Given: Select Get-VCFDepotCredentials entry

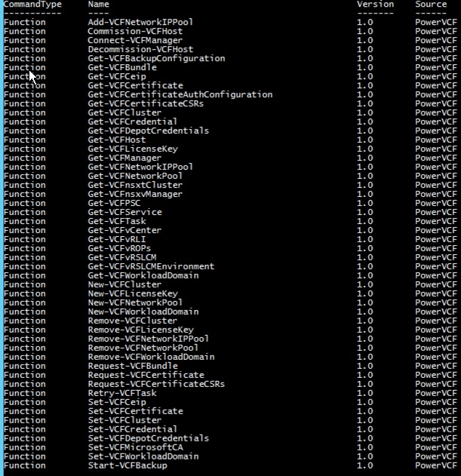Looking at the screenshot, I should click(x=148, y=131).
